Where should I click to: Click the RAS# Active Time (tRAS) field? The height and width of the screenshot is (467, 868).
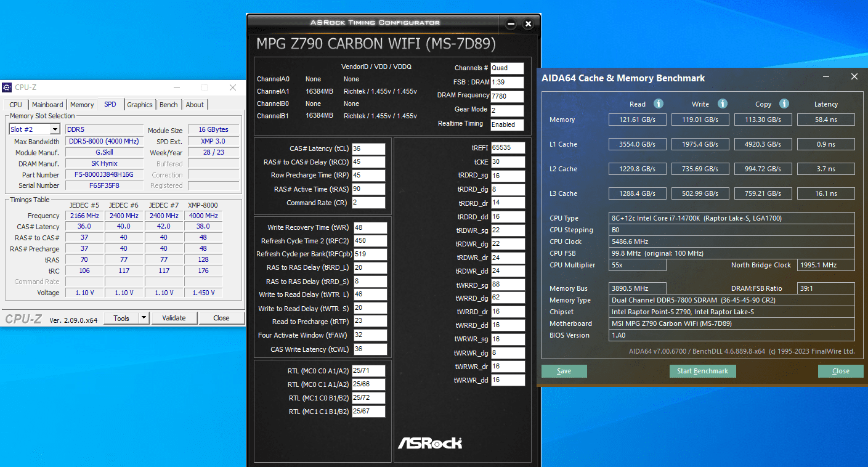click(368, 189)
